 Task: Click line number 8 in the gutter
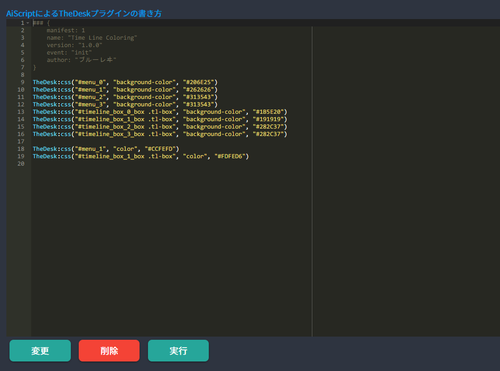[23, 75]
